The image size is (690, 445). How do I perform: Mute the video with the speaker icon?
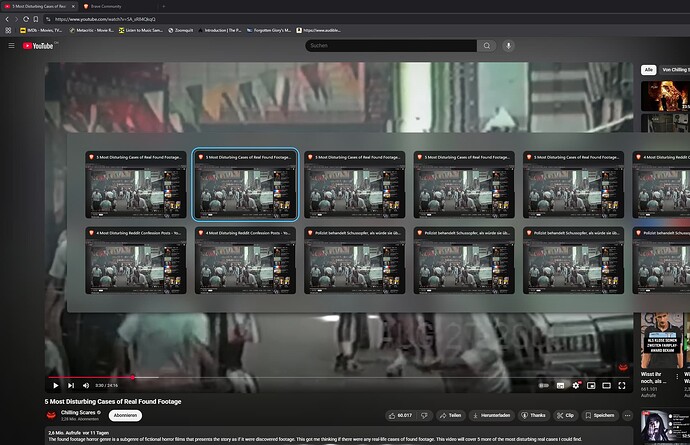coord(86,386)
